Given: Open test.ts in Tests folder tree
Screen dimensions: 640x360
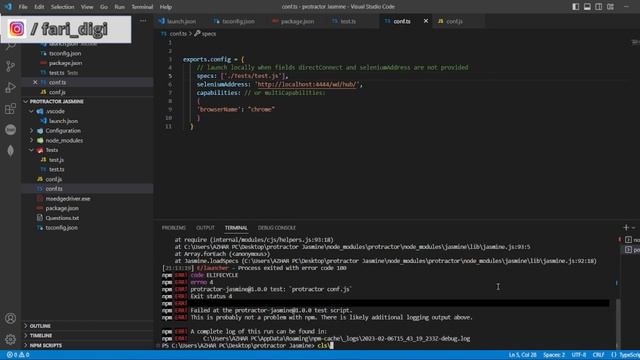Looking at the screenshot, I should pyautogui.click(x=88, y=169).
